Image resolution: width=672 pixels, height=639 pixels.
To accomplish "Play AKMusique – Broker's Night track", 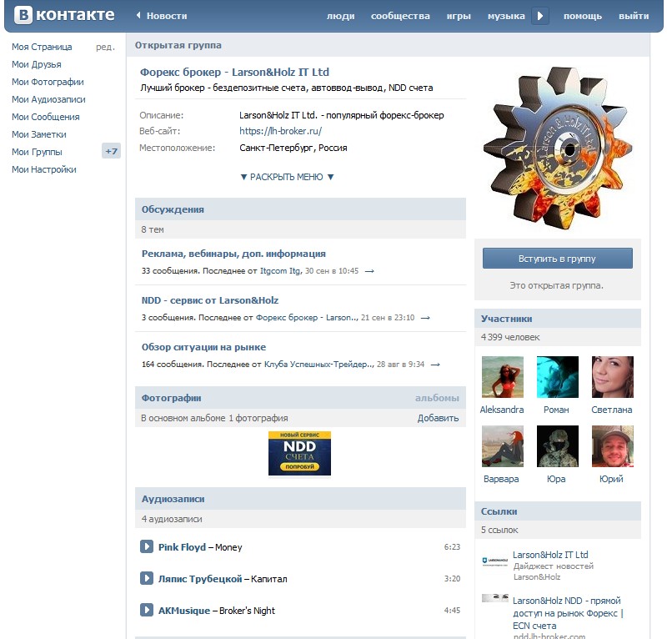I will pos(147,610).
